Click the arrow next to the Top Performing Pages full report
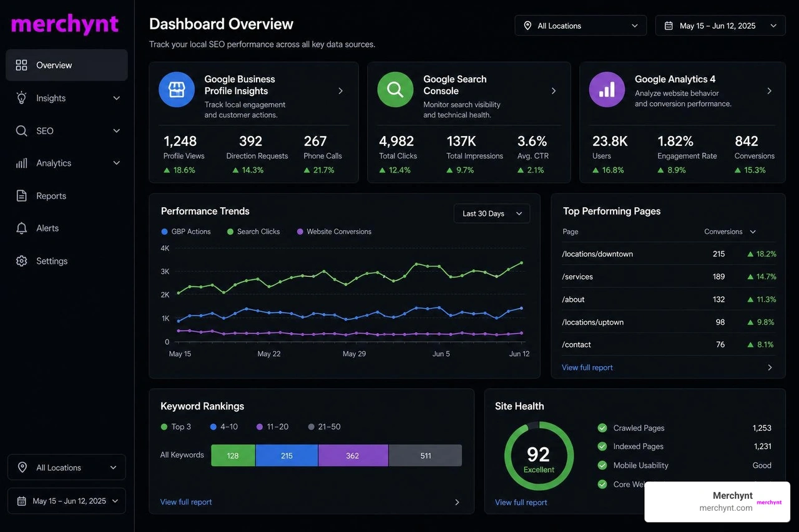The height and width of the screenshot is (532, 799). point(770,367)
